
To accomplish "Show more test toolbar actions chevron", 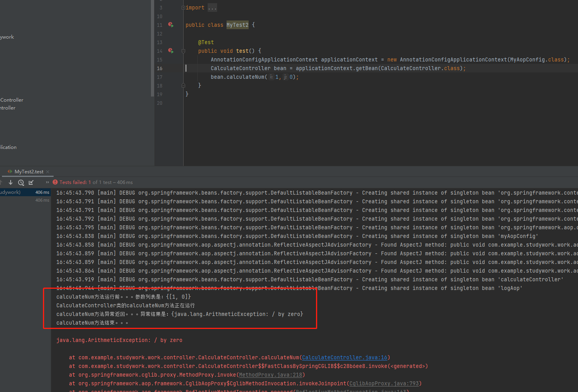I will (x=47, y=182).
